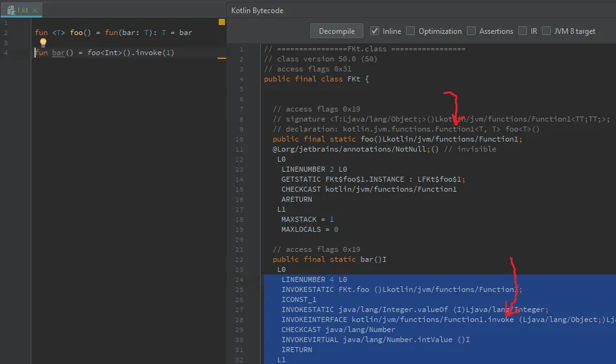The image size is (616, 364).
Task: Click the '// declaration: kotlin.jvm.functions' comment line
Action: pyautogui.click(x=406, y=129)
